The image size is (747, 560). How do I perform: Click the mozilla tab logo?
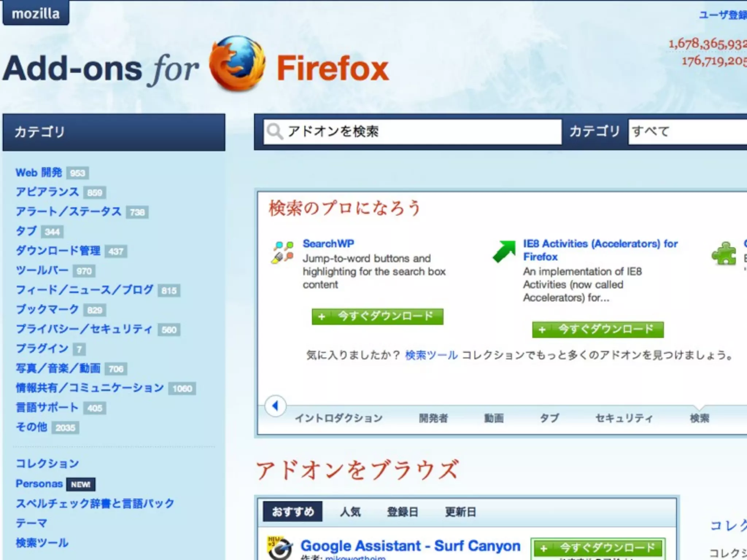[36, 13]
